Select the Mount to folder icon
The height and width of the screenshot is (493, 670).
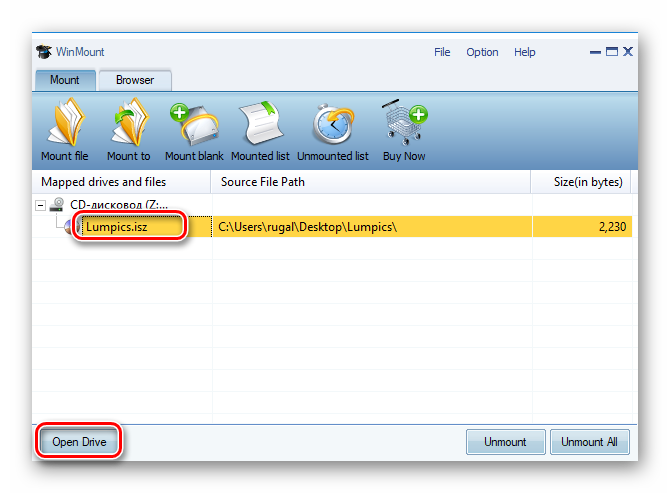129,123
